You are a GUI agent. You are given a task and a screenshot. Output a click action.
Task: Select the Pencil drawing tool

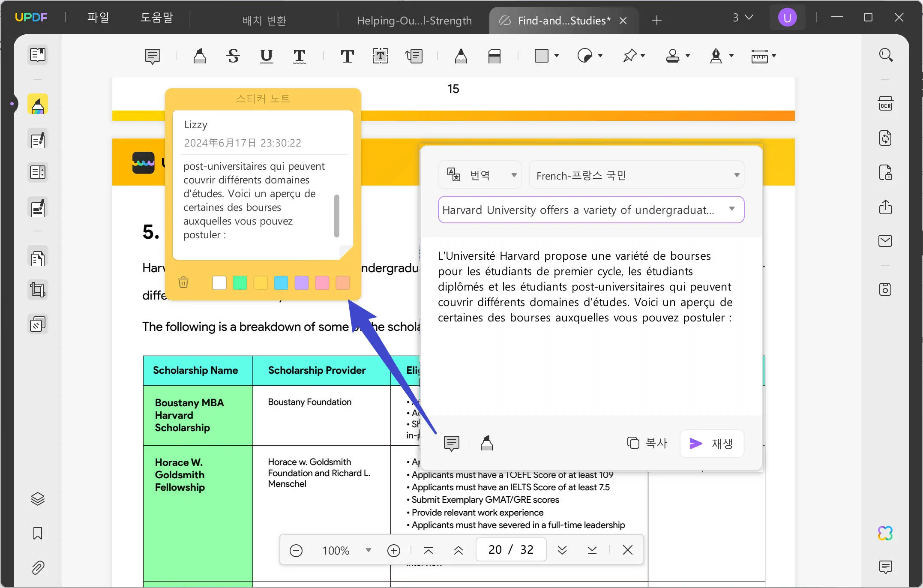click(x=461, y=56)
